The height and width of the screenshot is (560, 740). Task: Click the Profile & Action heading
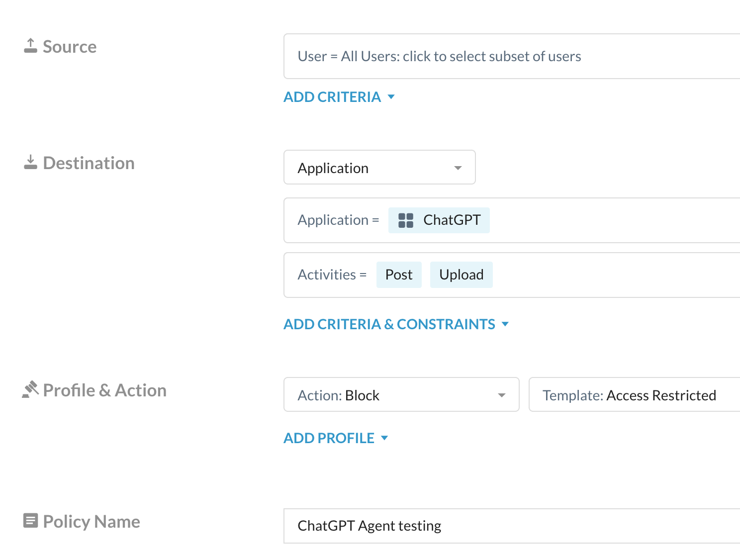[x=104, y=390]
